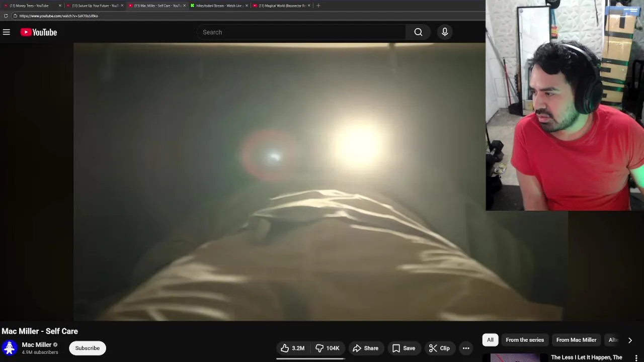Dislike the video with thumbs down
This screenshot has width=644, height=362.
(x=328, y=348)
